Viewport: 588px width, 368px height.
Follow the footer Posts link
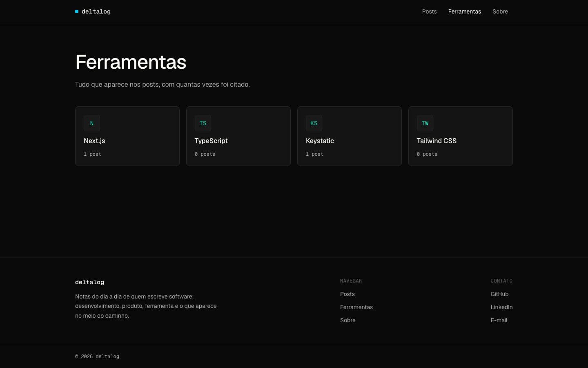[347, 294]
